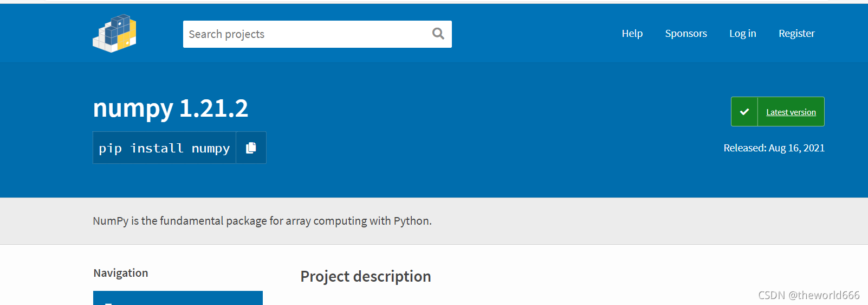Click the numpy 1.21.2 title heading

click(x=171, y=108)
